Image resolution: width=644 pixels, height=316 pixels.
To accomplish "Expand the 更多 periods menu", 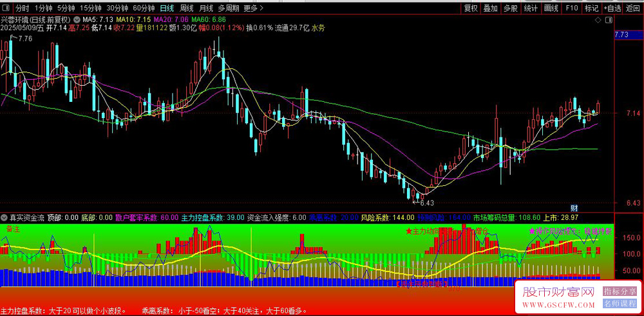I will (x=253, y=8).
